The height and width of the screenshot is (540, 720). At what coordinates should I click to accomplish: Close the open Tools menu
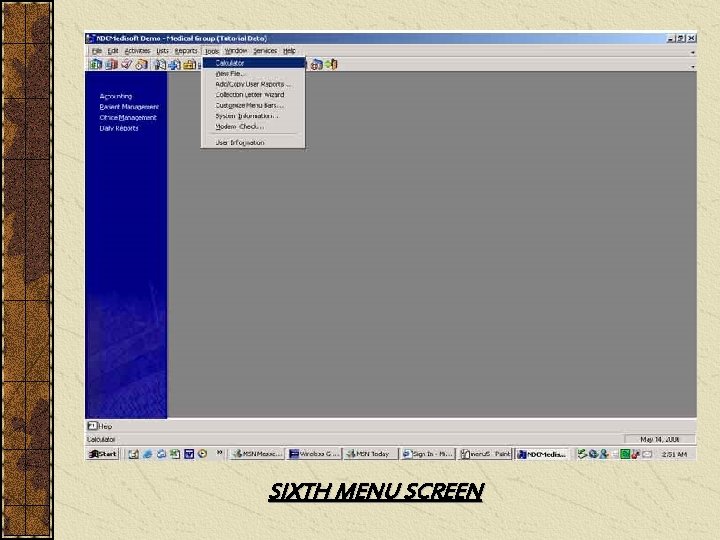[211, 51]
